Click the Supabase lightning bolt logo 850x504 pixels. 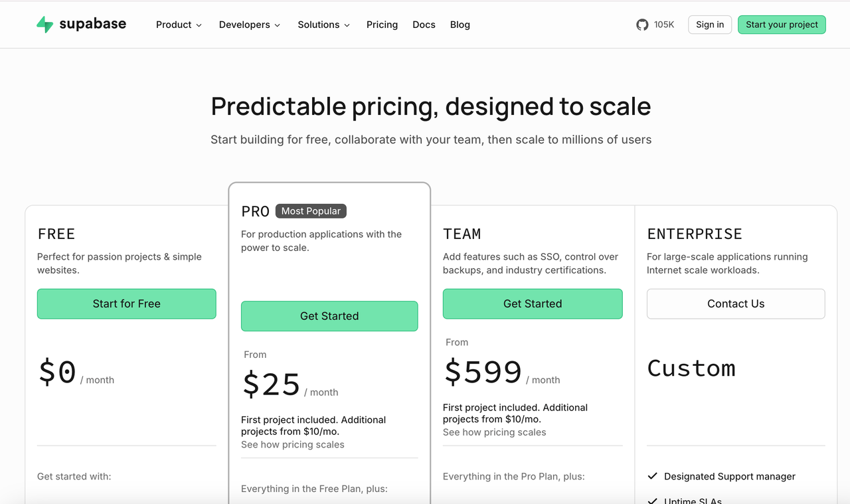(x=44, y=25)
